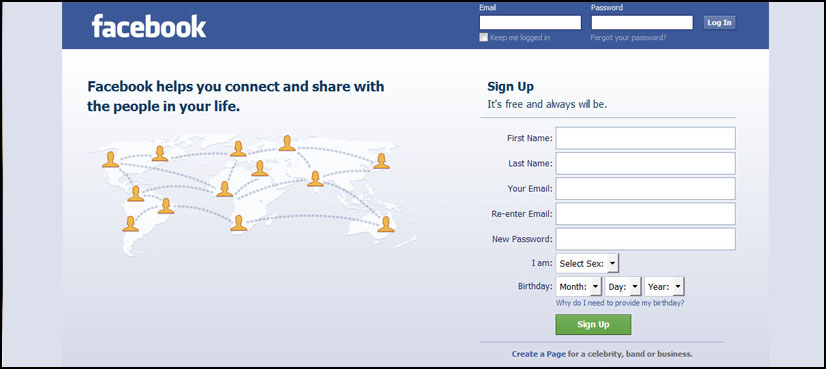The image size is (826, 369).
Task: Expand the birthday Year dropdown
Action: (x=664, y=287)
